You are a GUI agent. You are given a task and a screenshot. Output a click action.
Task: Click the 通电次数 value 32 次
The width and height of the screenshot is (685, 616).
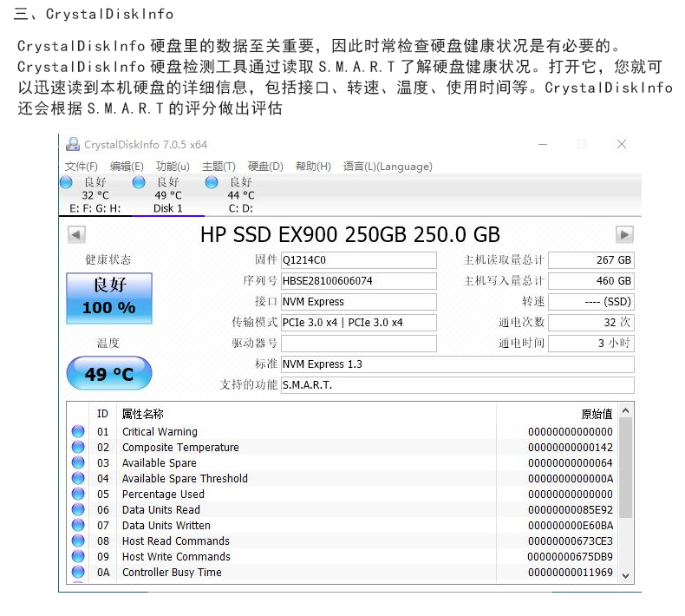click(x=591, y=323)
